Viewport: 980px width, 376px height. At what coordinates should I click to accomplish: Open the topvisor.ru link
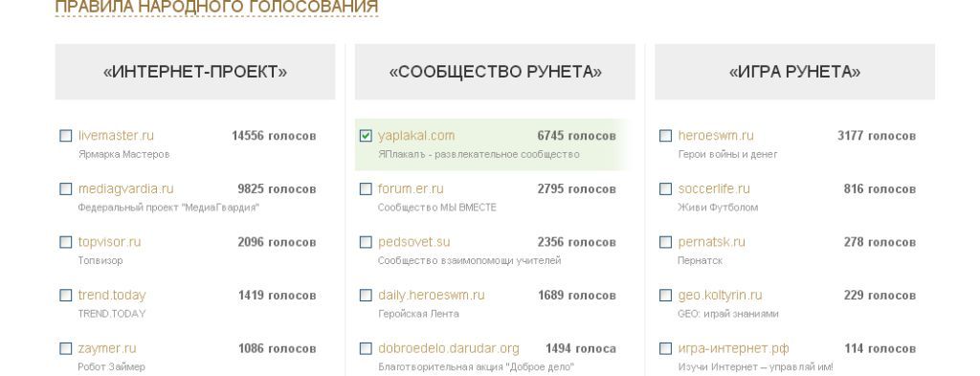pyautogui.click(x=109, y=242)
